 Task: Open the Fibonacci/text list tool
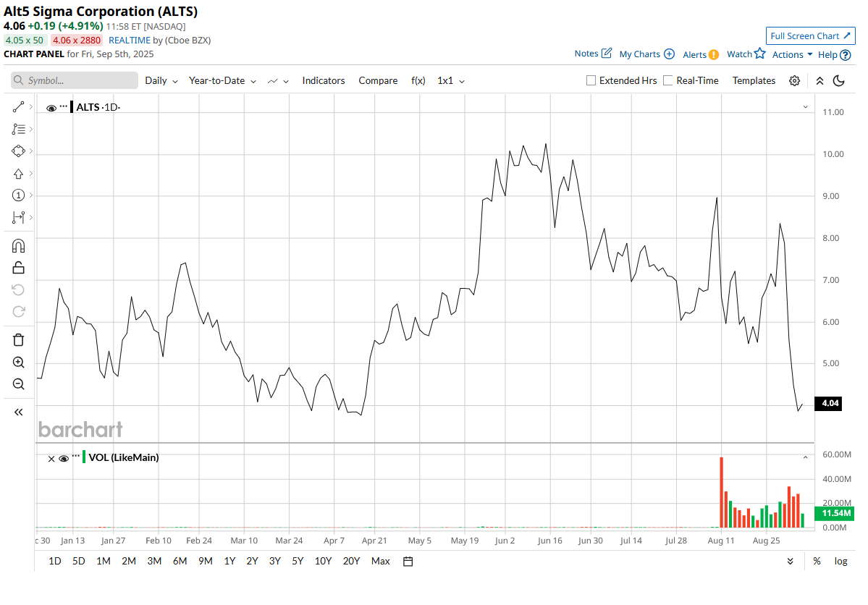pos(18,129)
